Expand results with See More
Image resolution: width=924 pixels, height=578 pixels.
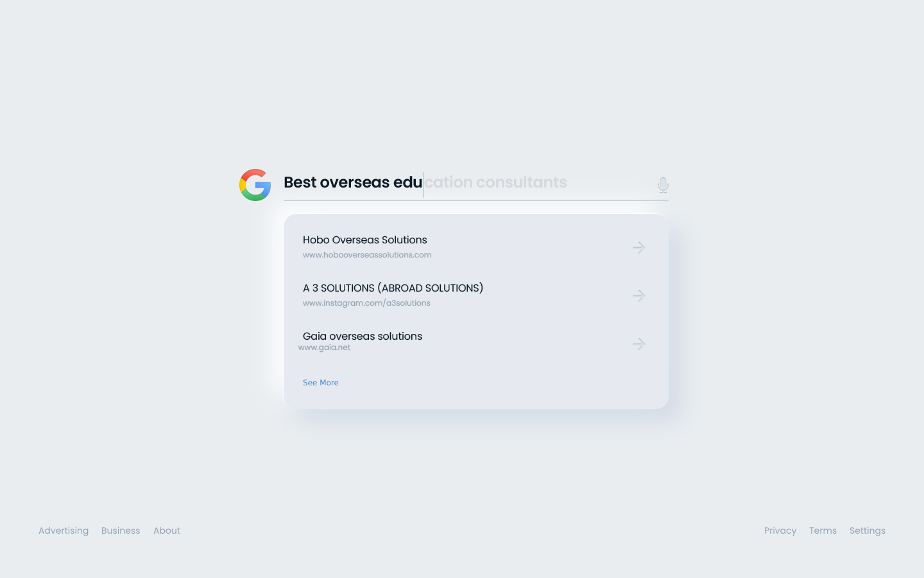(x=320, y=383)
